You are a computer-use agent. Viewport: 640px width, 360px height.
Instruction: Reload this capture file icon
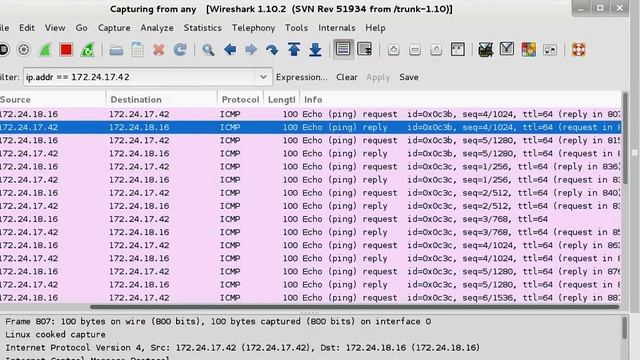(x=180, y=50)
